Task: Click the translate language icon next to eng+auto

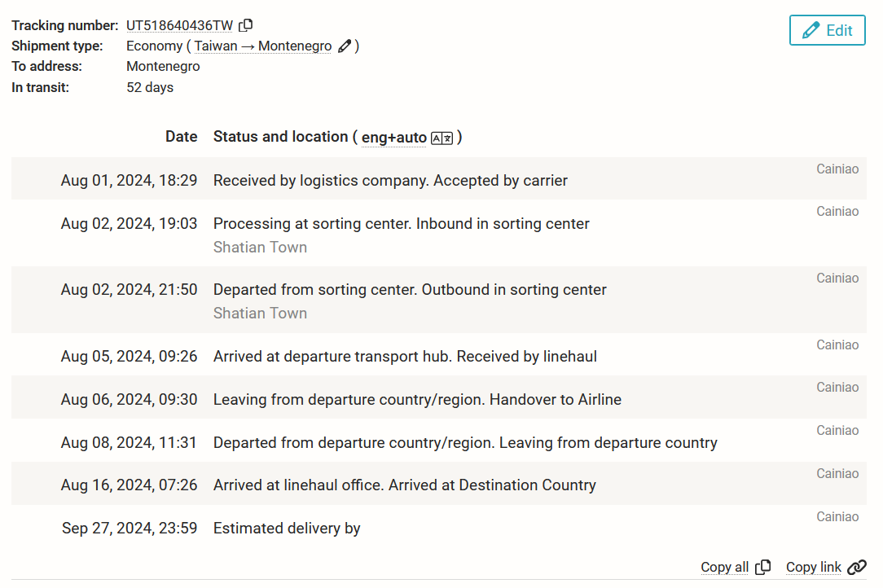Action: point(441,138)
